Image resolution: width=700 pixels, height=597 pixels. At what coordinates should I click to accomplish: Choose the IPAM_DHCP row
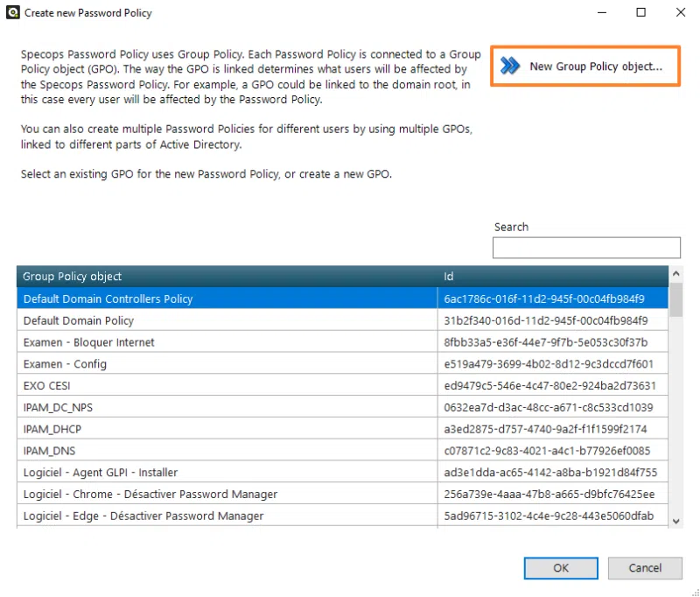pyautogui.click(x=52, y=429)
